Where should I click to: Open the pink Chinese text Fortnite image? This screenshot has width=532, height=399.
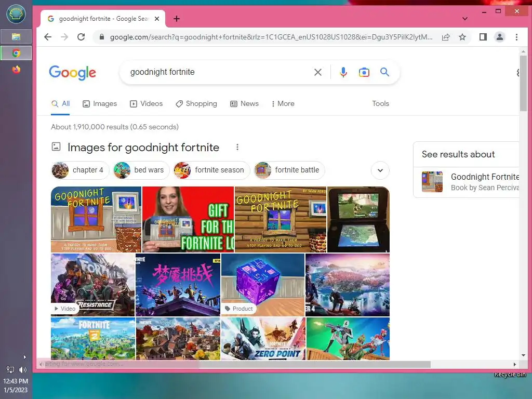pos(178,285)
